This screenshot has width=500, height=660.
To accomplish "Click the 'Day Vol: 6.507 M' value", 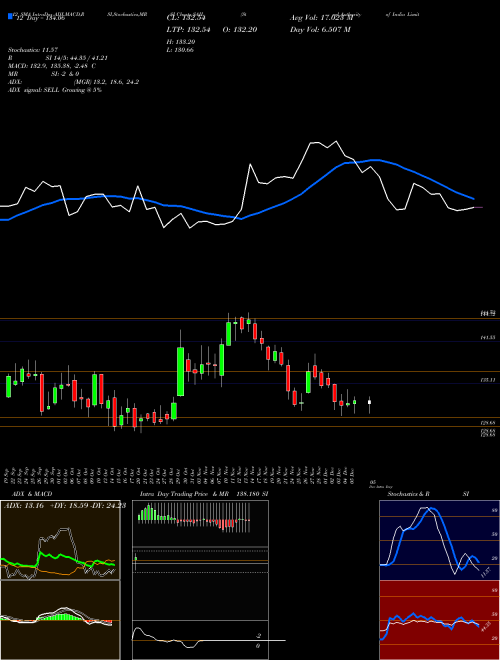I will coord(320,29).
